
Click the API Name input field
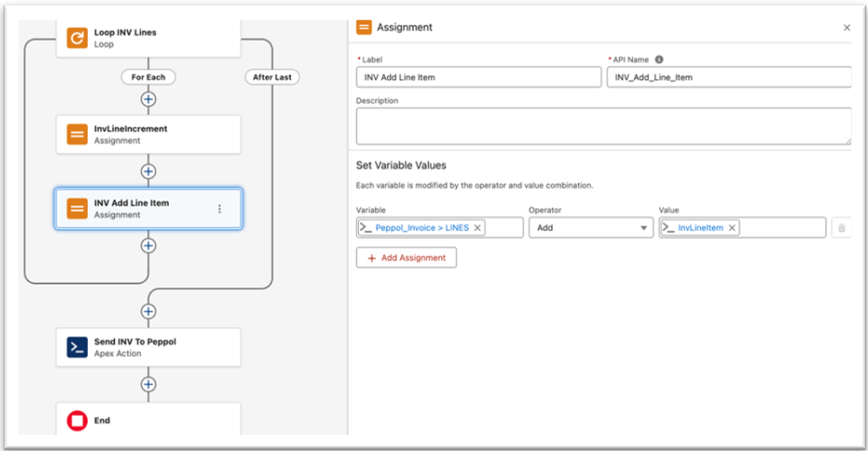(728, 77)
